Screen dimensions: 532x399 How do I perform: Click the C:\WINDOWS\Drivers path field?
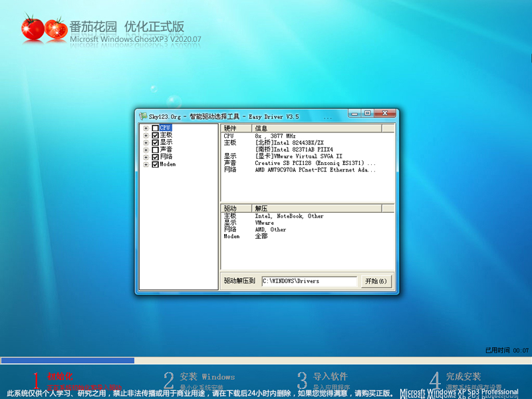(x=310, y=281)
